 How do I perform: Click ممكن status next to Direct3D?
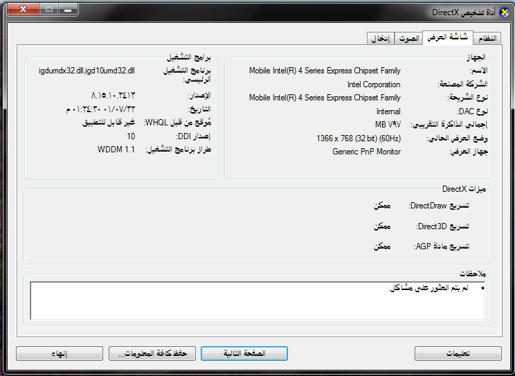382,226
